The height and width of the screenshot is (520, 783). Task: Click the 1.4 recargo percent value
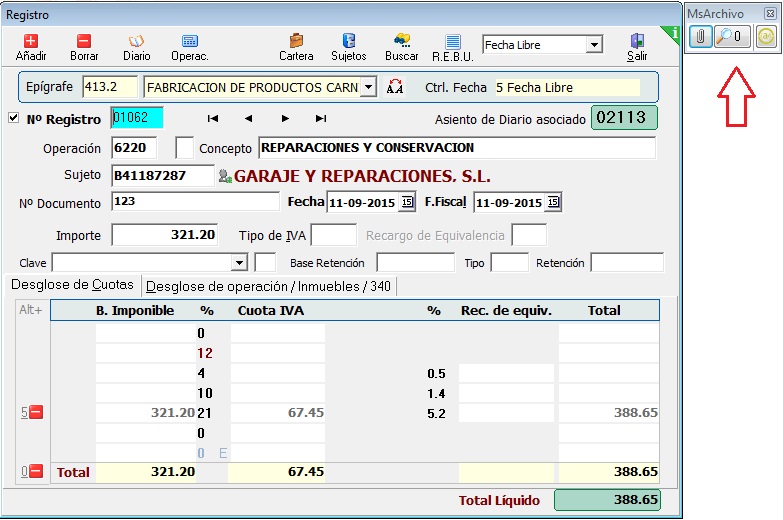(436, 394)
